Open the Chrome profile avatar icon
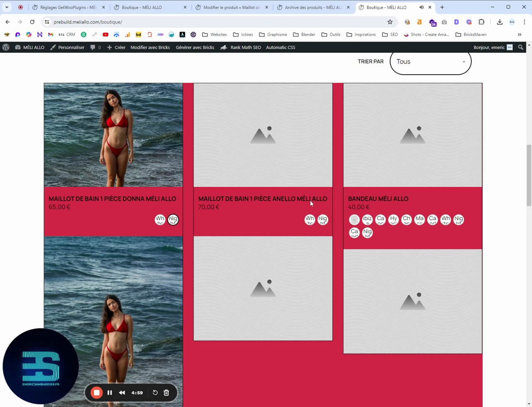Image resolution: width=532 pixels, height=407 pixels. [512, 22]
